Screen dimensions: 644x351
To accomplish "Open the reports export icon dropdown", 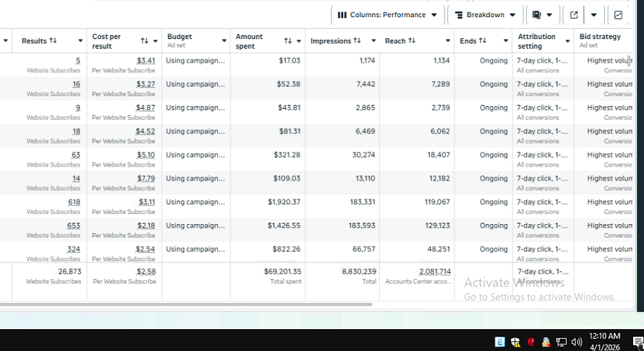I will [542, 15].
